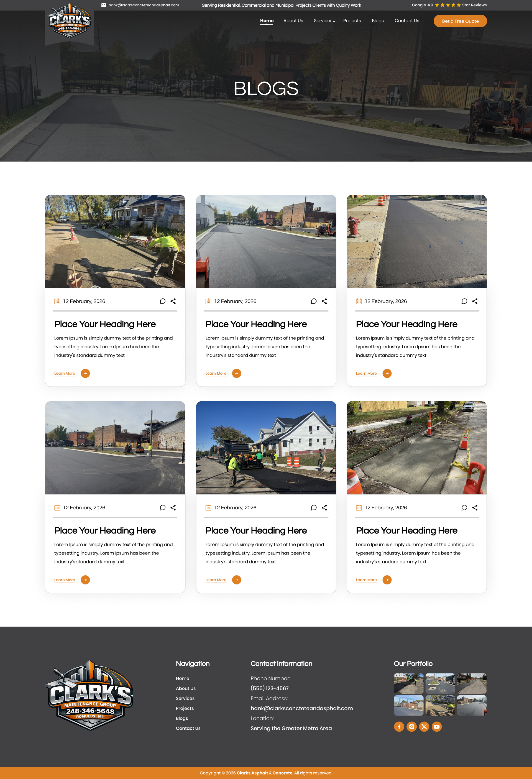Click orange arrow on third blog card

pos(387,373)
